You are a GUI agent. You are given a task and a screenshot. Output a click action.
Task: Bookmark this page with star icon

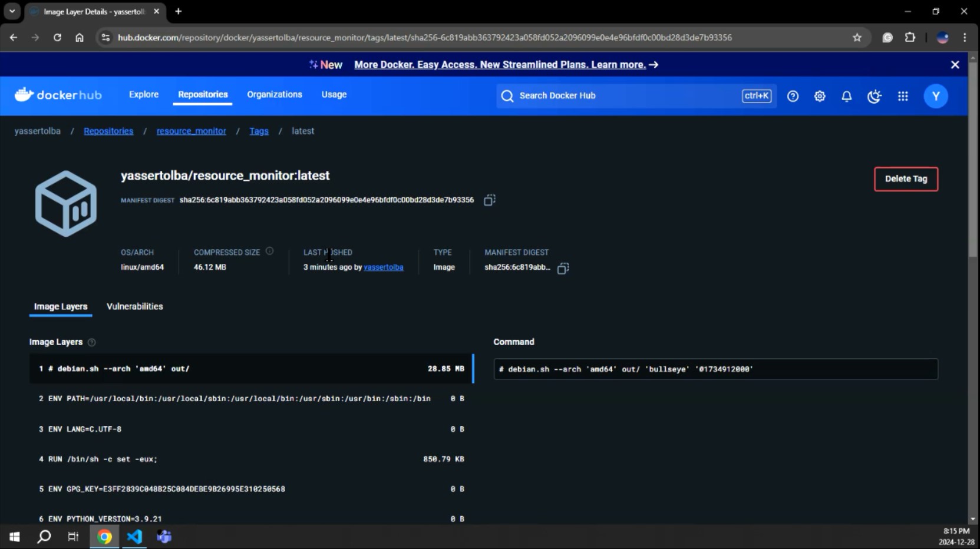[x=857, y=37]
